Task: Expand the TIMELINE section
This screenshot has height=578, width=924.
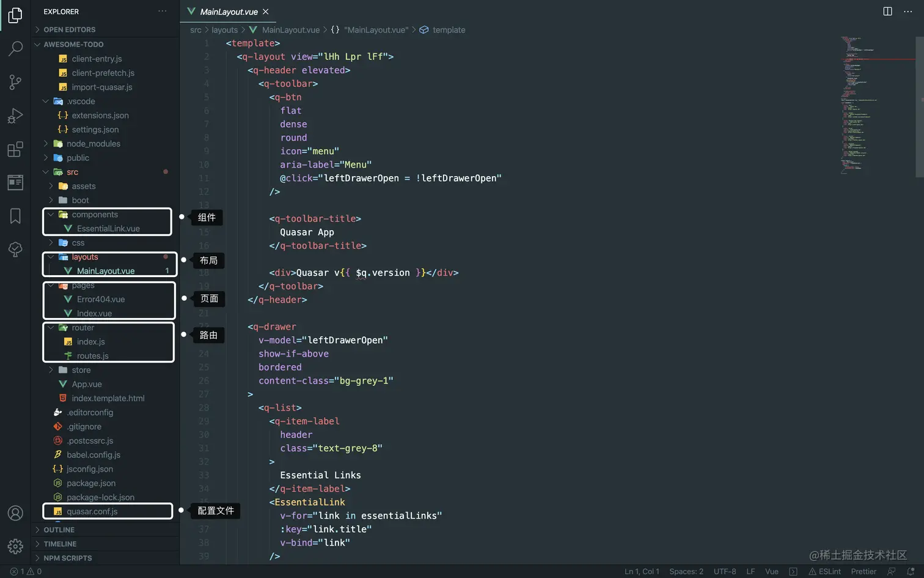Action: (105, 544)
